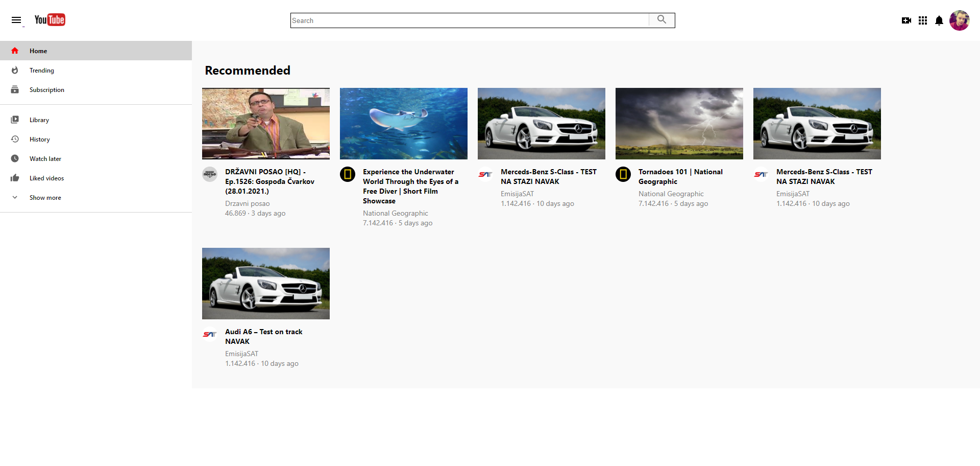980x466 pixels.
Task: Go to Home from the sidebar
Action: click(x=38, y=51)
